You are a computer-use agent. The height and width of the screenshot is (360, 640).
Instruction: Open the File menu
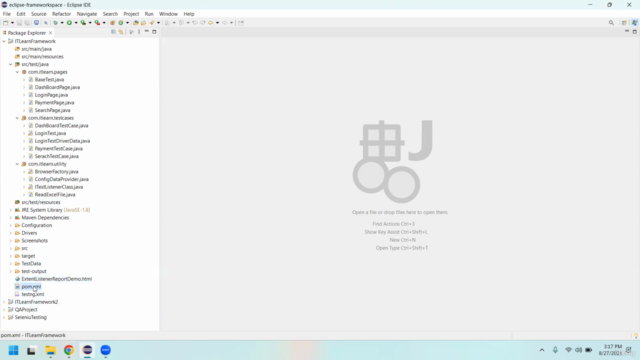[x=7, y=14]
